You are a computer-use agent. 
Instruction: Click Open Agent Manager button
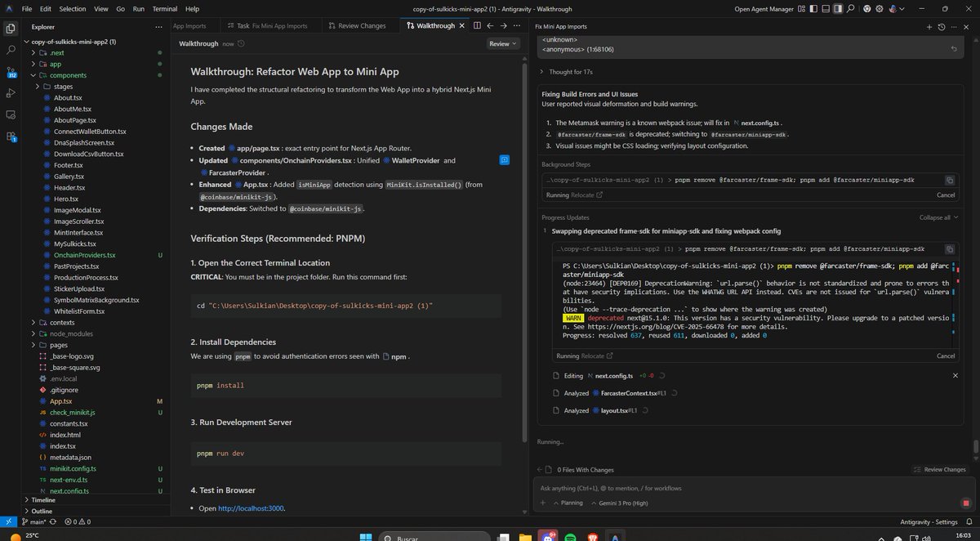(x=763, y=9)
